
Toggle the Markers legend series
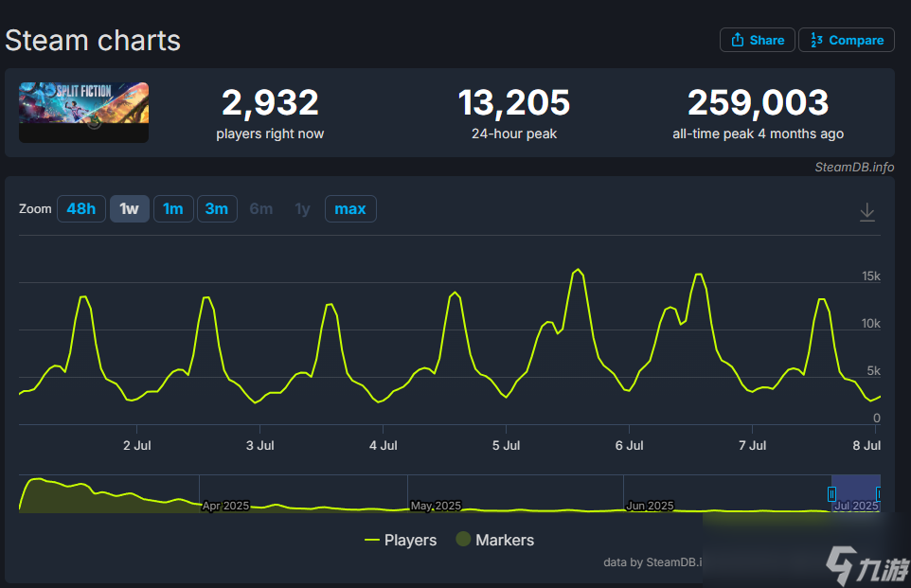(495, 540)
